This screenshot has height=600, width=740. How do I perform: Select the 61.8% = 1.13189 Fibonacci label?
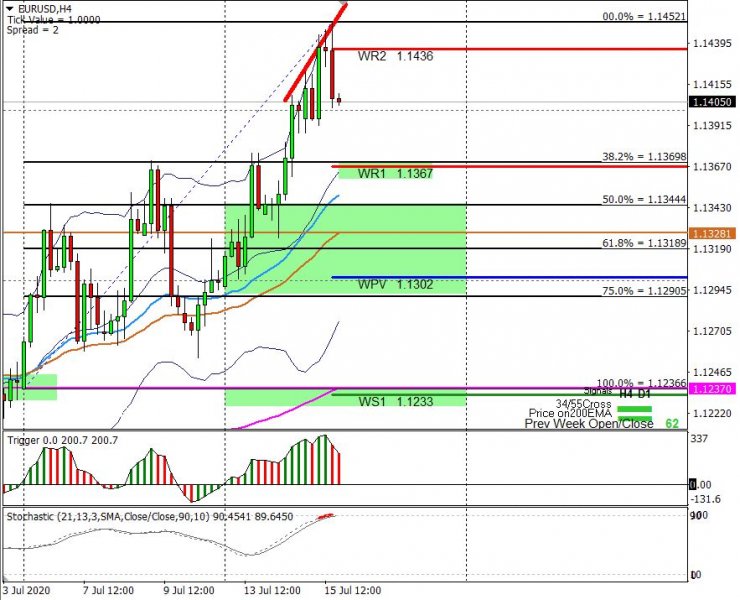click(643, 243)
